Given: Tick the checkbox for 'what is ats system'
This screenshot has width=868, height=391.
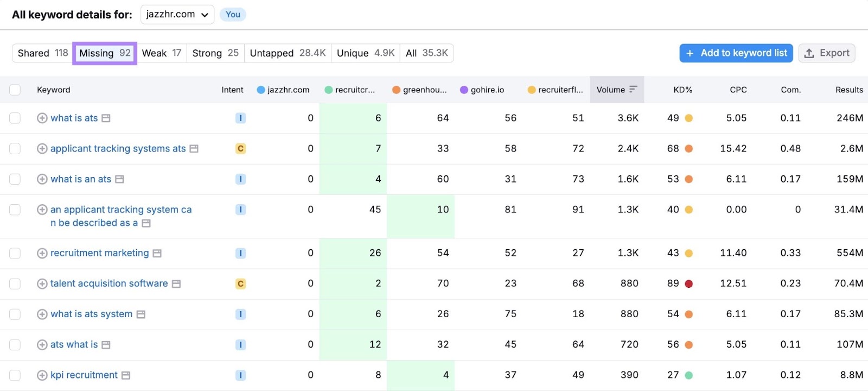Looking at the screenshot, I should 15,314.
